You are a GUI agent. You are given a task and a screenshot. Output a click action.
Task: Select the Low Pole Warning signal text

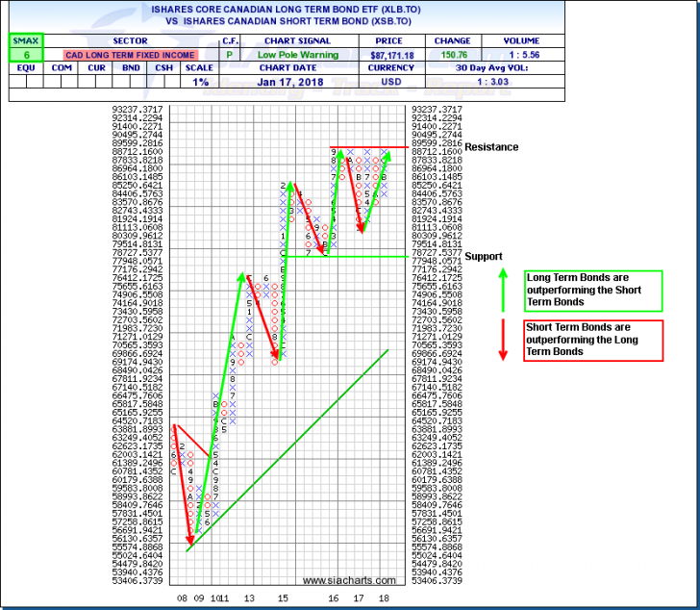(298, 55)
